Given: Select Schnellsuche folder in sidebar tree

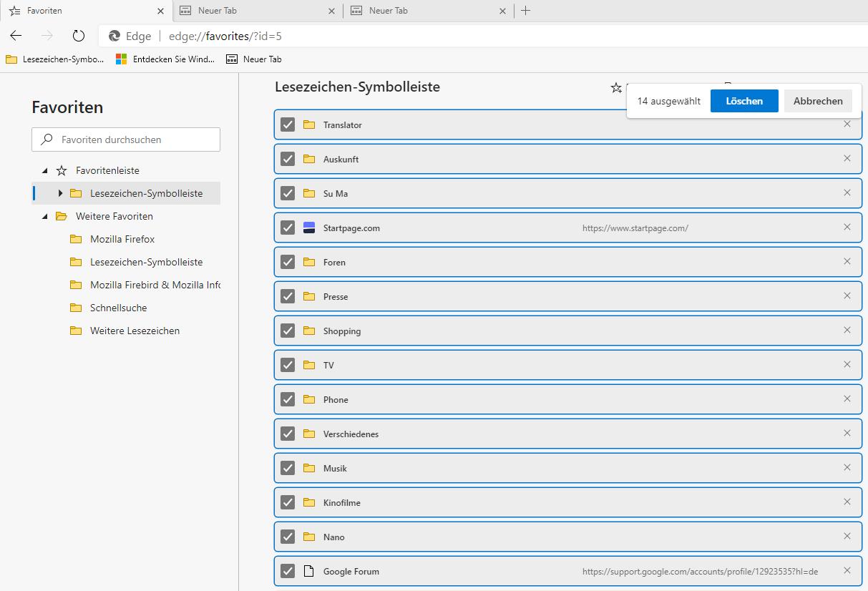Looking at the screenshot, I should (118, 308).
